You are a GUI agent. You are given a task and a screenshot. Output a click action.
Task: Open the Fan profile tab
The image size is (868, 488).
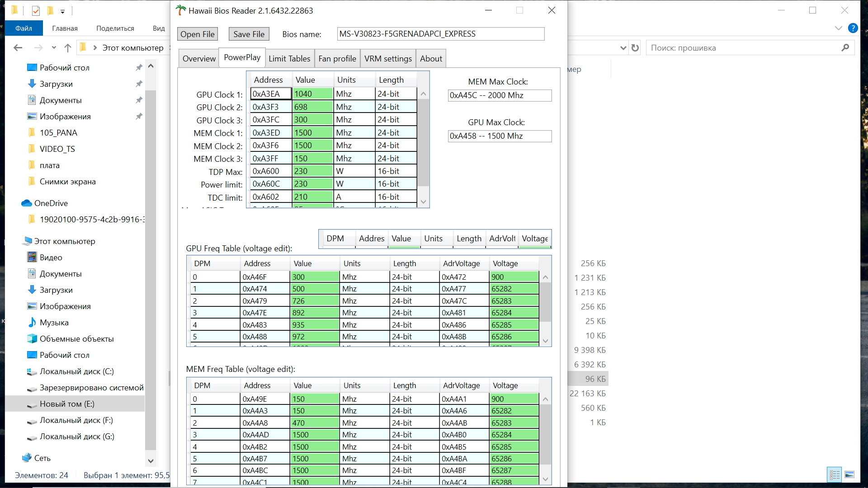337,59
